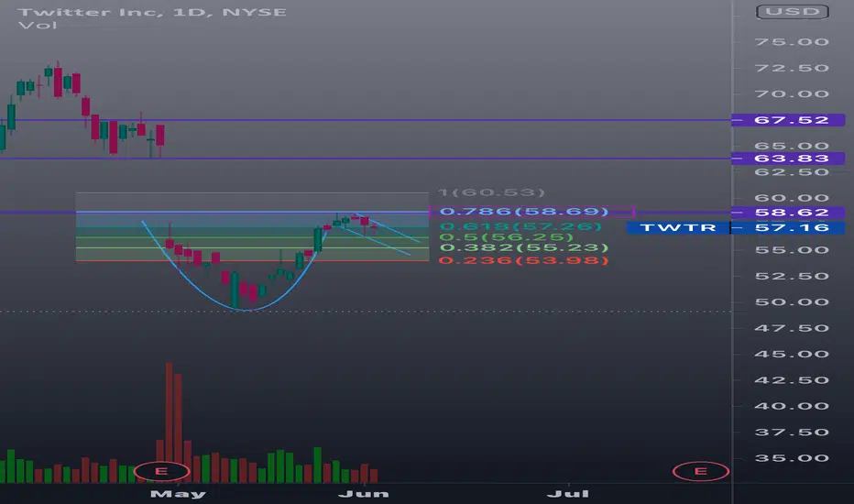Select the 58.62 price line label
This screenshot has height=504, width=854.
coord(787,213)
